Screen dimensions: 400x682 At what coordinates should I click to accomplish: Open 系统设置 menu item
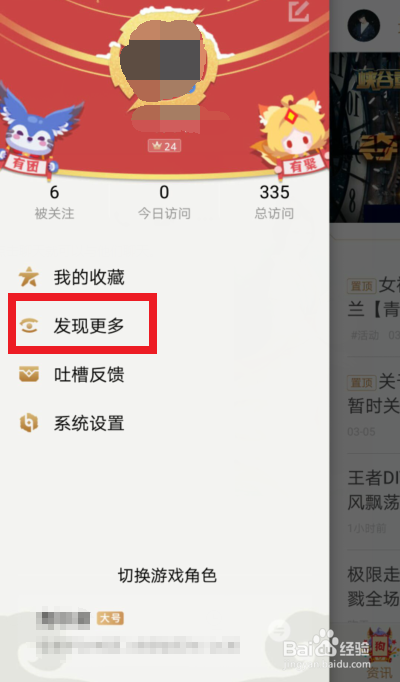click(89, 423)
